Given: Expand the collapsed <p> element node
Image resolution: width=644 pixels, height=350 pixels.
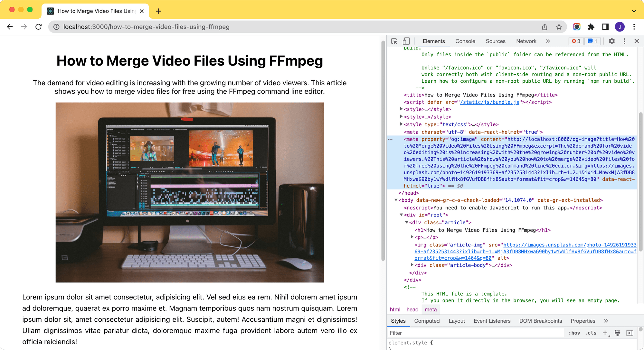Looking at the screenshot, I should point(412,237).
